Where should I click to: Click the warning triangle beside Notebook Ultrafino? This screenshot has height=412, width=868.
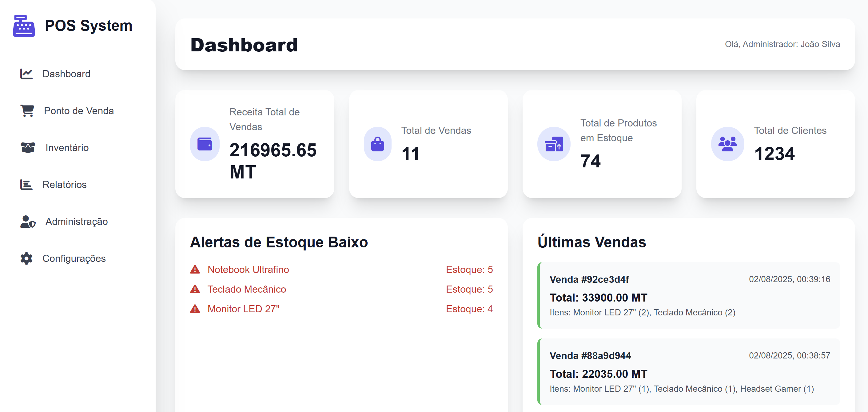click(195, 270)
